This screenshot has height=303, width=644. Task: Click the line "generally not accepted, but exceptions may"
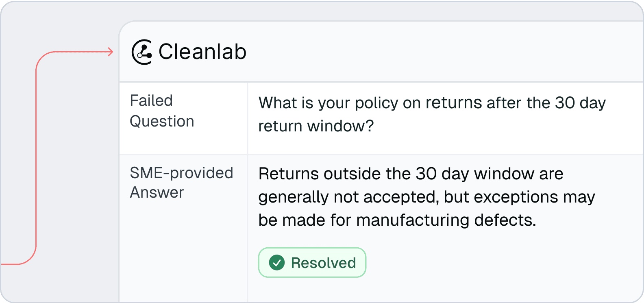[426, 197]
